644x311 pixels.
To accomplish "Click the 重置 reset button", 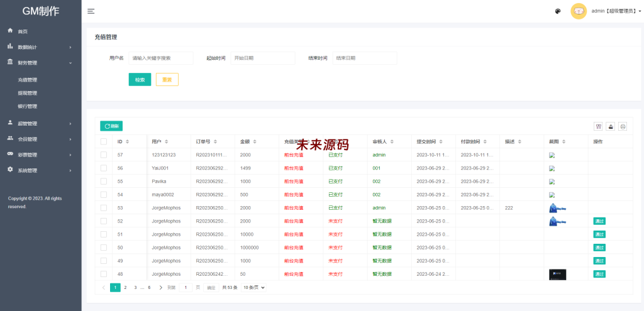I will 167,80.
